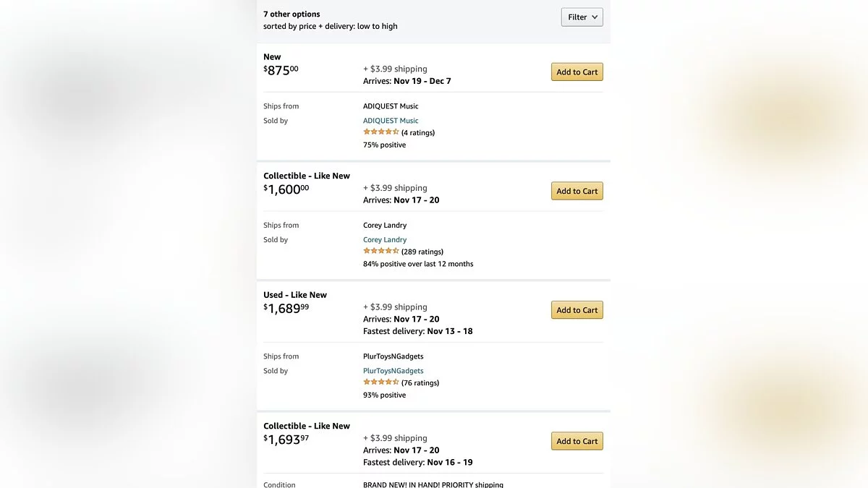The image size is (868, 488).
Task: Visit Corey Landry seller page
Action: [x=385, y=240]
